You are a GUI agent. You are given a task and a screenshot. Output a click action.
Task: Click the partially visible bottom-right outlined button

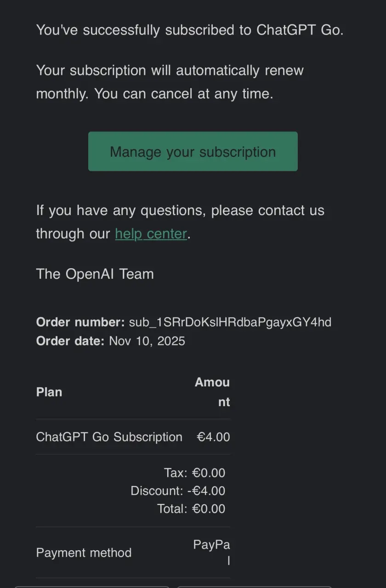point(254,587)
